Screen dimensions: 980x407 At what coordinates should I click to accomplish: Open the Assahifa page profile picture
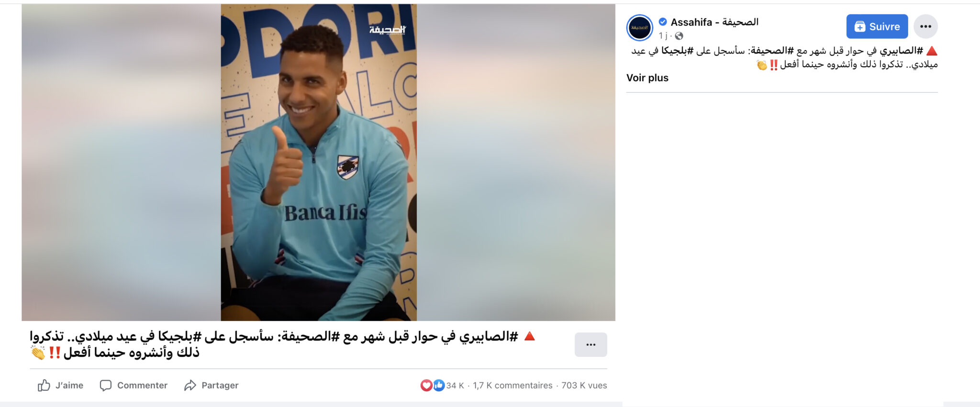click(640, 27)
